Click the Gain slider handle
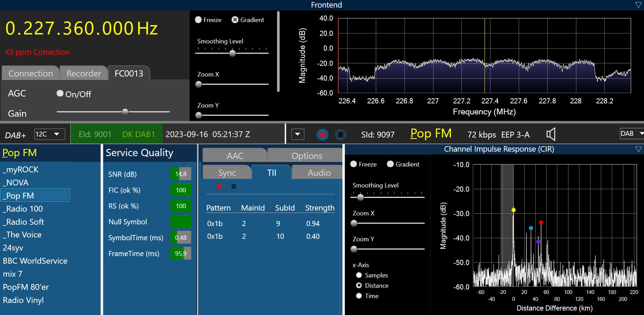This screenshot has width=644, height=315. tap(125, 112)
